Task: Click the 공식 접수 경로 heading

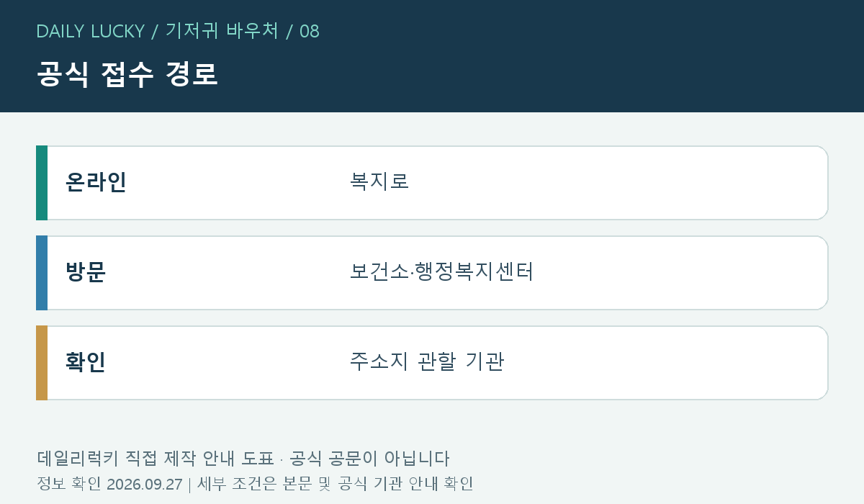Action: tap(127, 75)
